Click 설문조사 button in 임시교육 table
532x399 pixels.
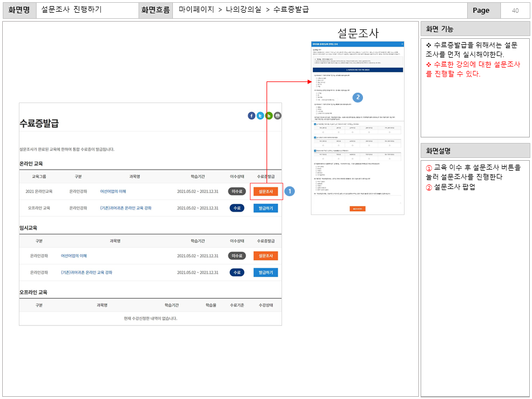(266, 255)
